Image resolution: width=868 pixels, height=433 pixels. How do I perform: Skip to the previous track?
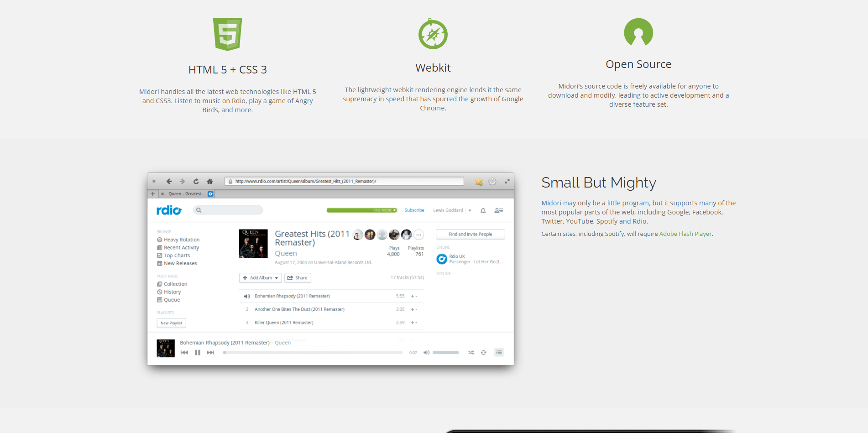point(184,352)
